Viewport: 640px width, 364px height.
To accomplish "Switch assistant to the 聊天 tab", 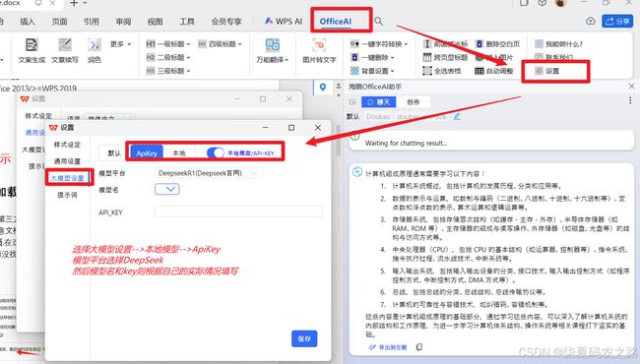I will click(379, 102).
